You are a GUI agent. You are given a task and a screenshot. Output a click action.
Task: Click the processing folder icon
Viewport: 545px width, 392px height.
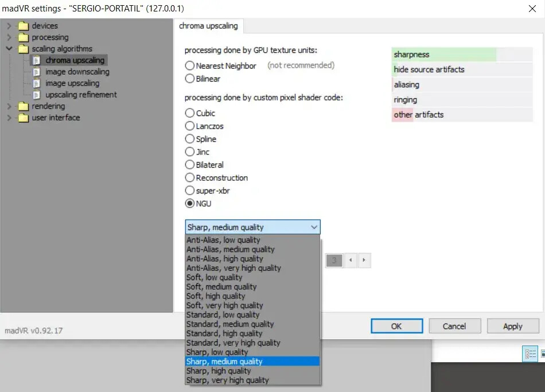[24, 37]
